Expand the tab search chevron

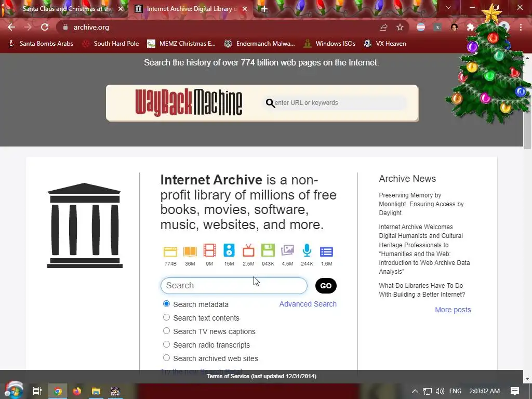pyautogui.click(x=448, y=7)
